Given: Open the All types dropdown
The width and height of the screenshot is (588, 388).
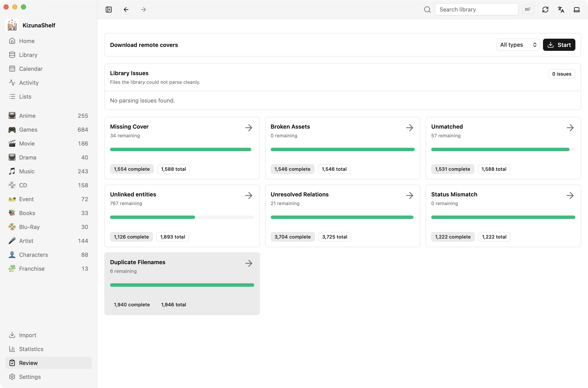Looking at the screenshot, I should point(518,45).
